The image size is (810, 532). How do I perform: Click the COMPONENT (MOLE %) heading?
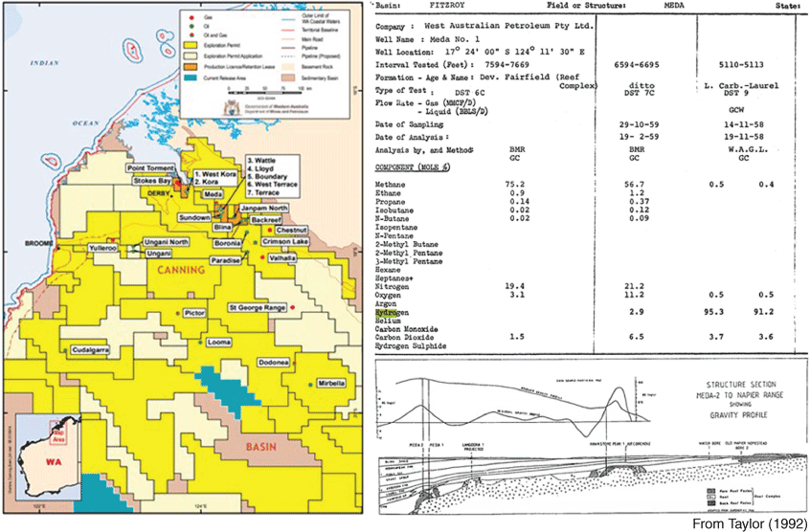(414, 167)
